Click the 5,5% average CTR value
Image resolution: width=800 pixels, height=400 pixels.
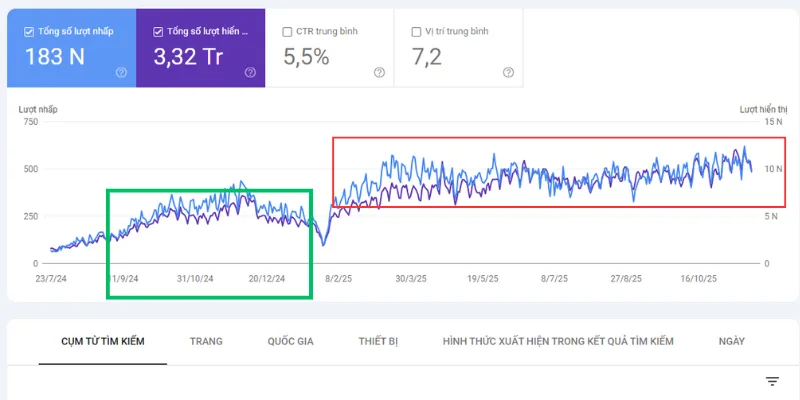coord(306,57)
